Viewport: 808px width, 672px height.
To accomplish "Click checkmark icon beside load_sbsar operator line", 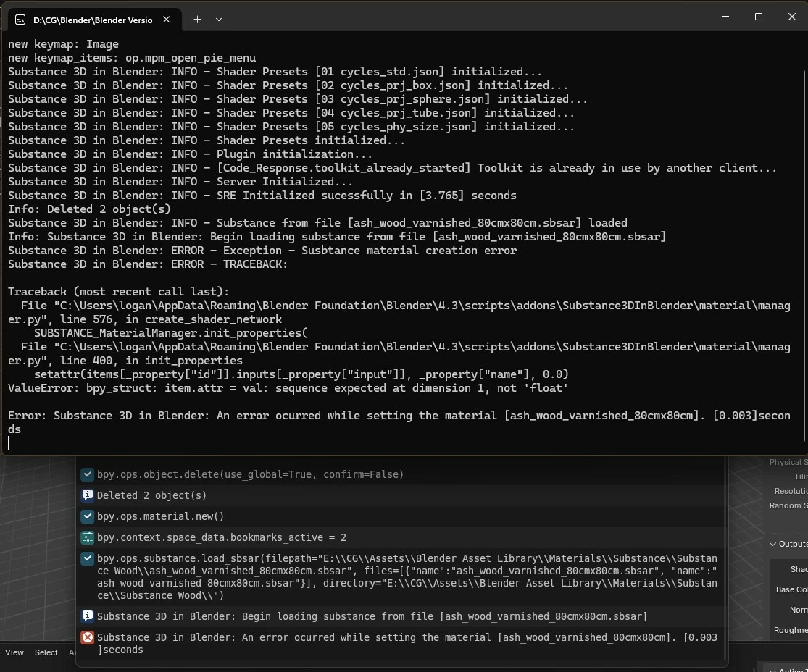I will 88,558.
